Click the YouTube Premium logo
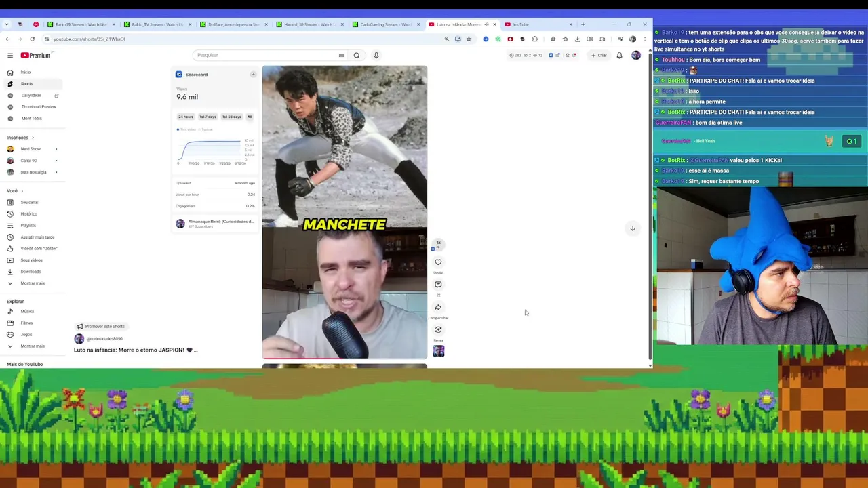Image resolution: width=868 pixels, height=488 pixels. (x=35, y=55)
